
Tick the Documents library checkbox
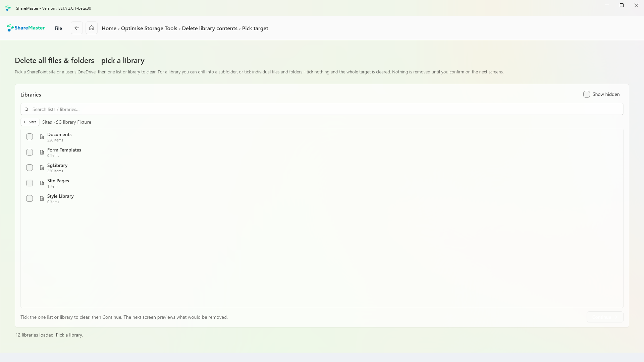(x=30, y=137)
